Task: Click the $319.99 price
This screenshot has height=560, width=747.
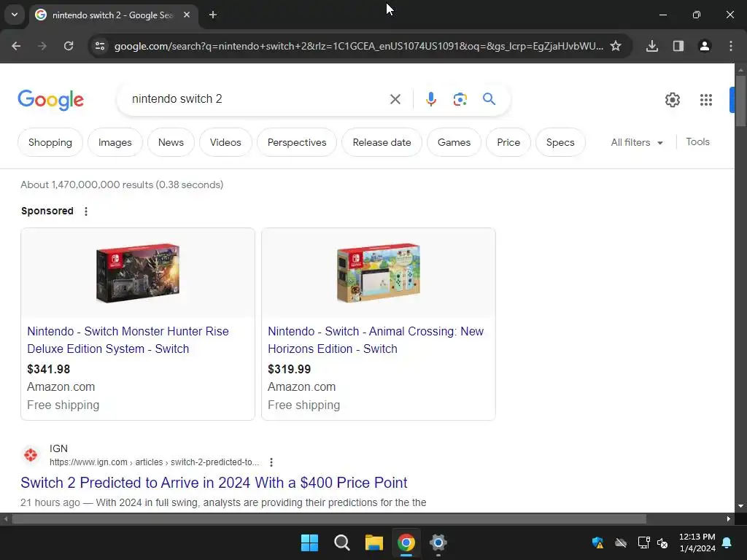Action: pos(289,369)
